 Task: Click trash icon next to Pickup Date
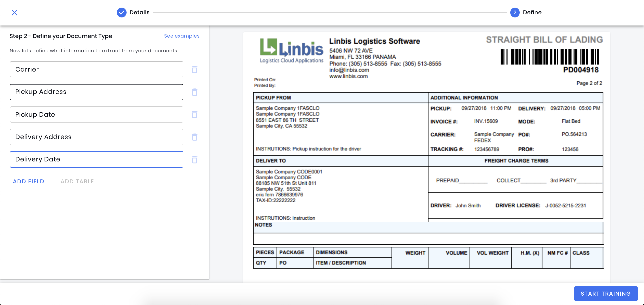[195, 114]
